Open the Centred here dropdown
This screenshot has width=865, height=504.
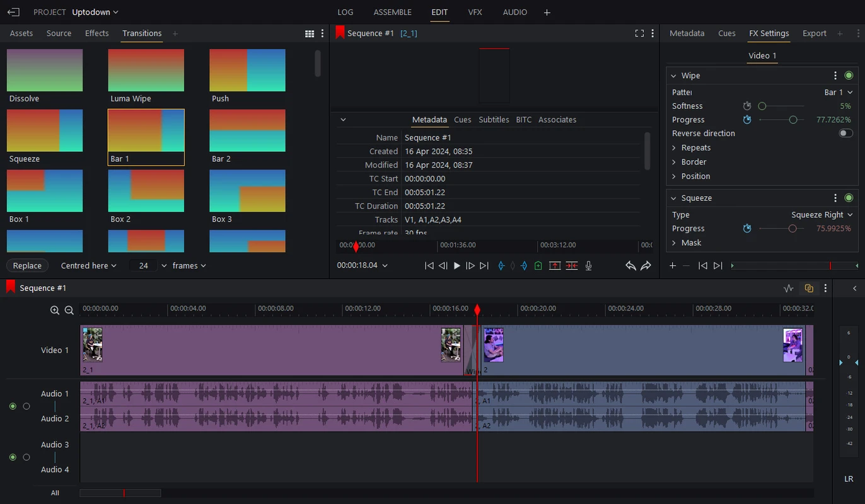click(89, 266)
